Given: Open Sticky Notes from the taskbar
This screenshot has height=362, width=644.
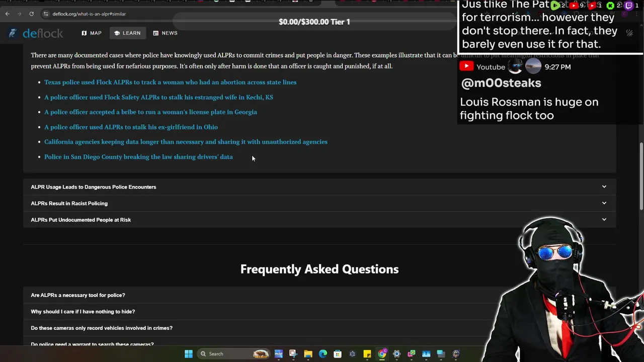Looking at the screenshot, I should coord(367,354).
